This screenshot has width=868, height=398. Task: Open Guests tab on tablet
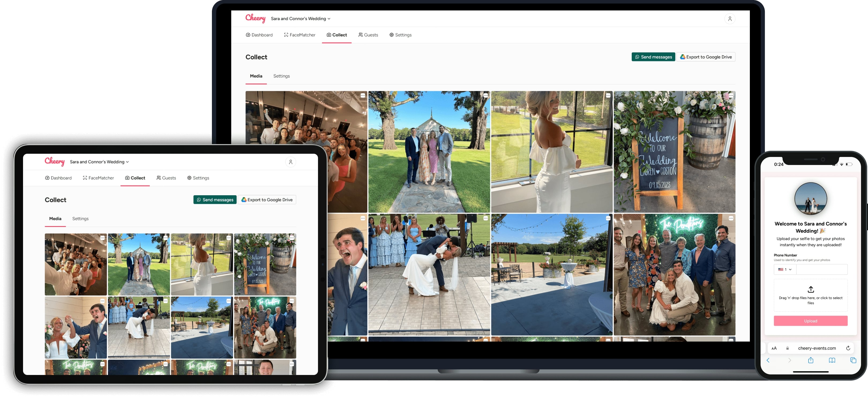(166, 178)
